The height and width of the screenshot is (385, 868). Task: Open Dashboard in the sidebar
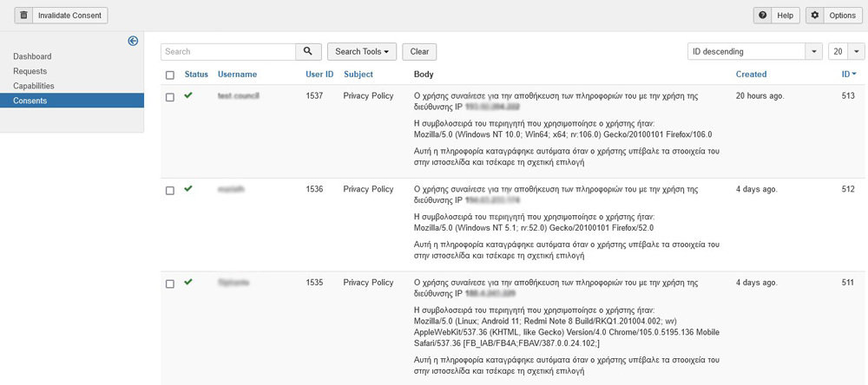coord(32,56)
